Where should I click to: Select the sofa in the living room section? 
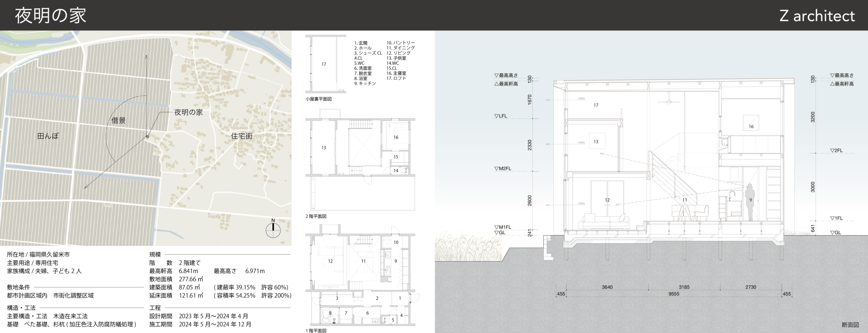point(606,222)
